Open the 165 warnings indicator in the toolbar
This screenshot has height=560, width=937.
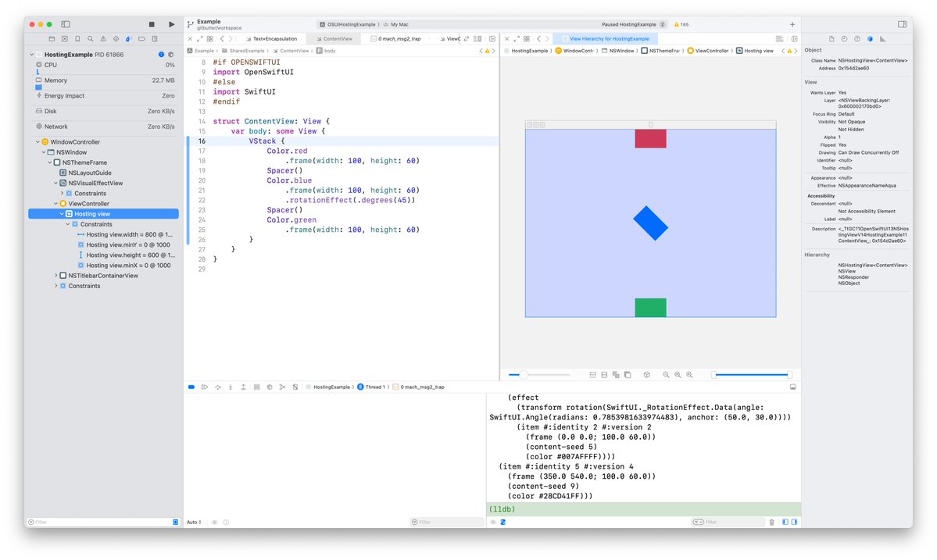(681, 24)
